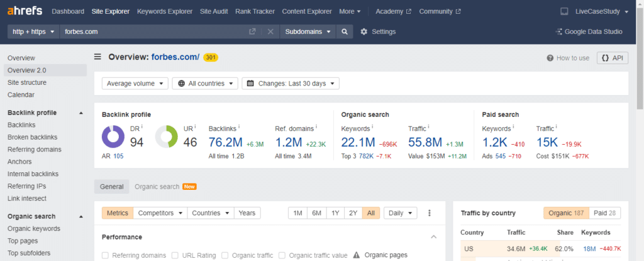Enable URL Rating checkbox

pyautogui.click(x=175, y=255)
